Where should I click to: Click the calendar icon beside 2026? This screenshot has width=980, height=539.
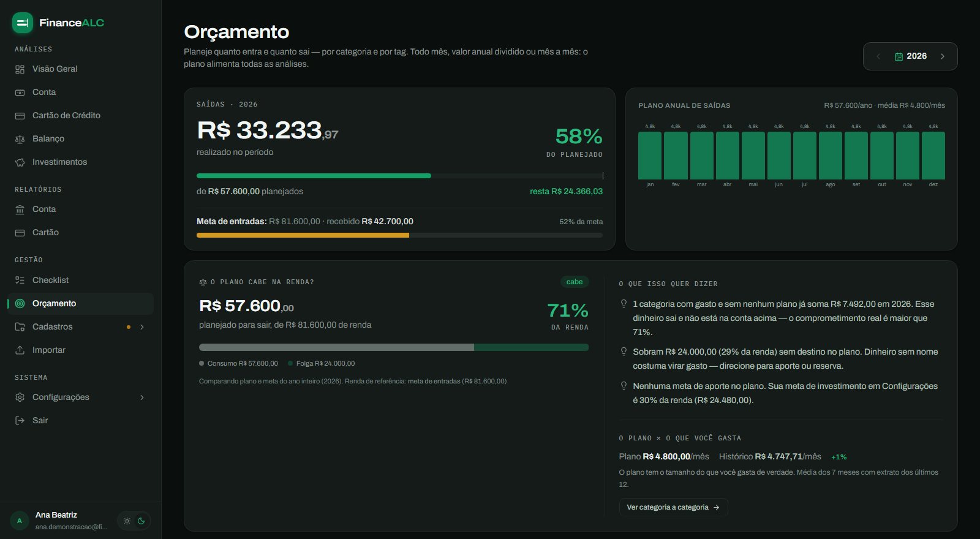[x=899, y=56]
